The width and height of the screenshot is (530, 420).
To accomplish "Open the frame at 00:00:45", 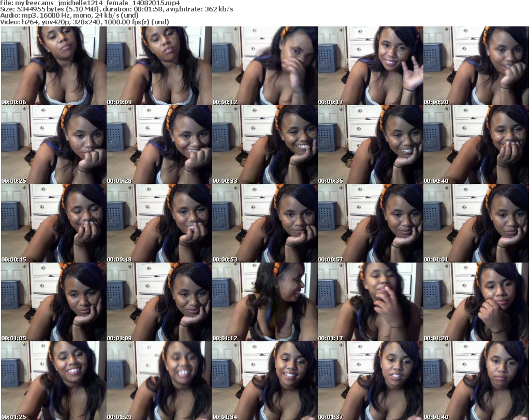I will tap(54, 223).
